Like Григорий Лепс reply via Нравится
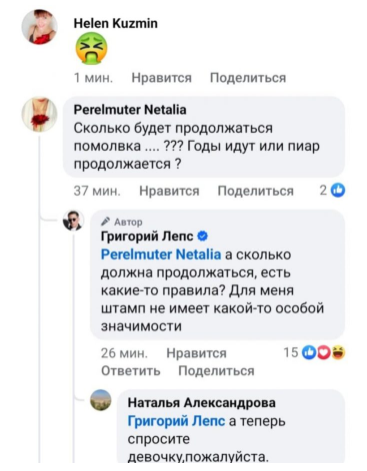Image resolution: width=367 pixels, height=471 pixels. coord(197,353)
